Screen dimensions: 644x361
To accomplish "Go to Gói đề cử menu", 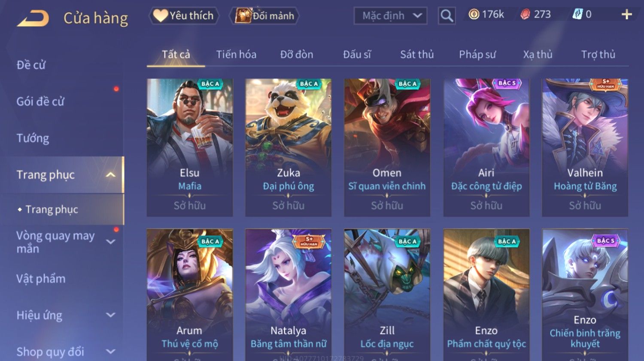I will pos(40,101).
